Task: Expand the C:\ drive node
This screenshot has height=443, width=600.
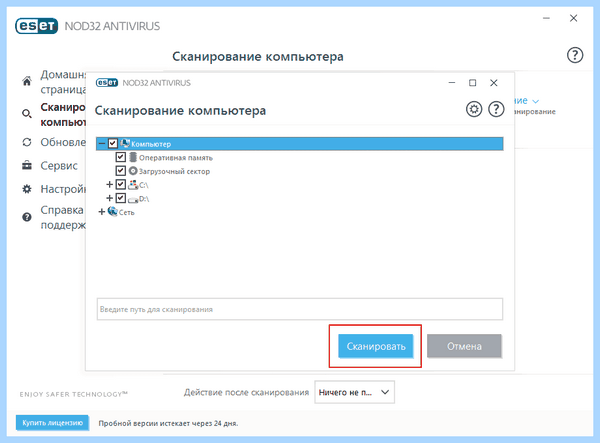Action: click(x=109, y=184)
